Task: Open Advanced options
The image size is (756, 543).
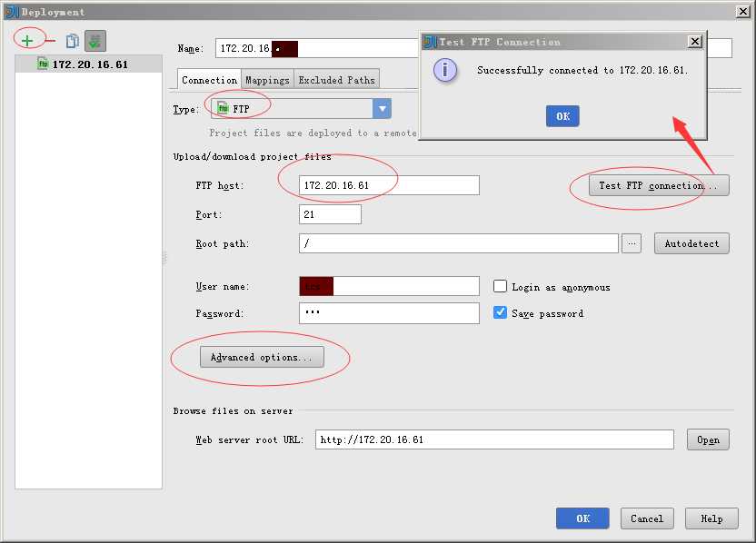Action: (262, 357)
